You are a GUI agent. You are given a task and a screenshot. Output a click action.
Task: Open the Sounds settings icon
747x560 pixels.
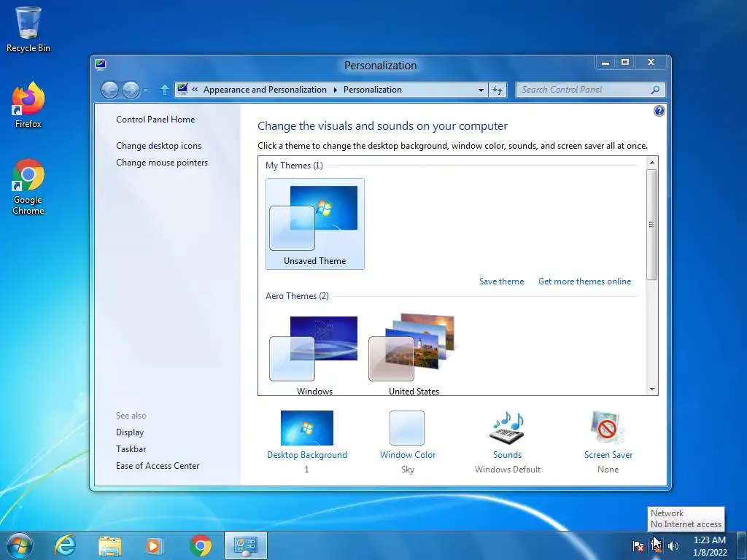[x=507, y=427]
